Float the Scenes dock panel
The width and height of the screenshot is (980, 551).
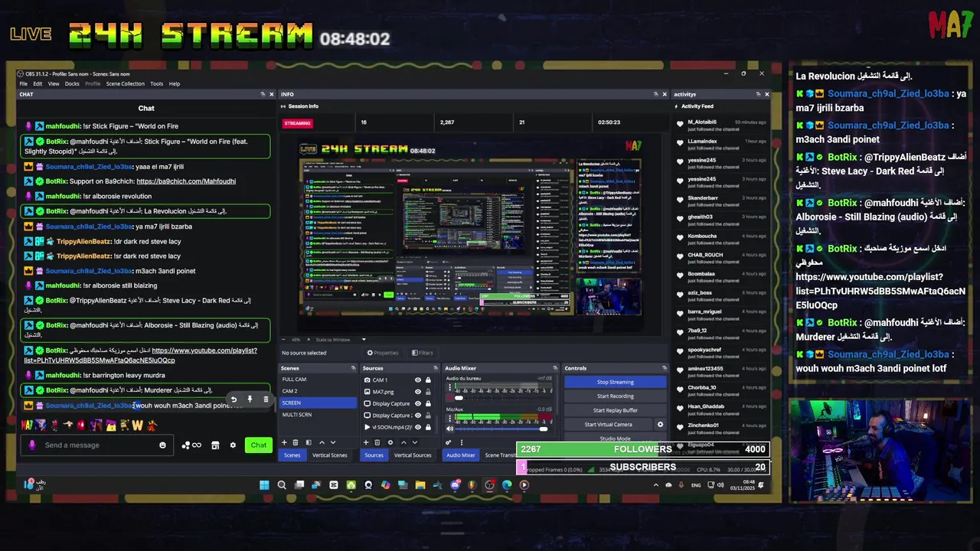coord(353,368)
